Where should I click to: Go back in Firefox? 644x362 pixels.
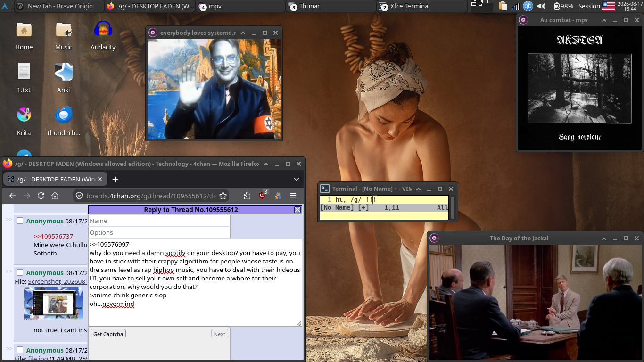click(13, 196)
